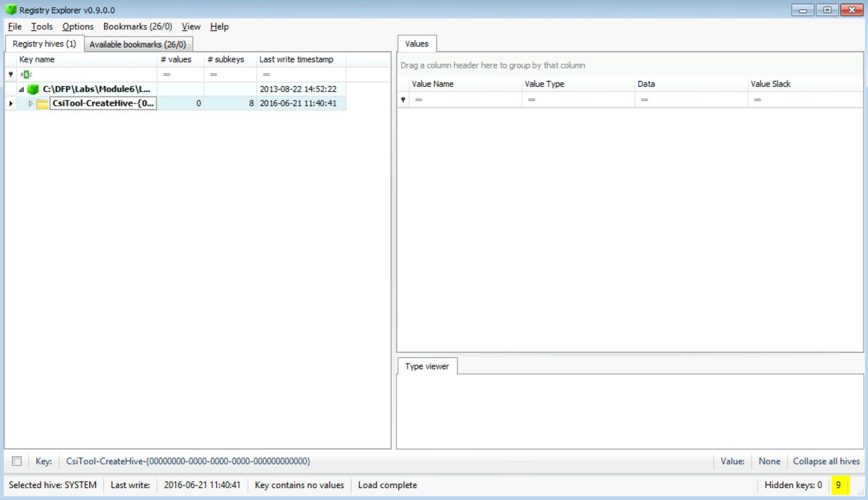Click the Value Slack filter cell
Viewport: 868px width, 500px height.
click(x=805, y=100)
